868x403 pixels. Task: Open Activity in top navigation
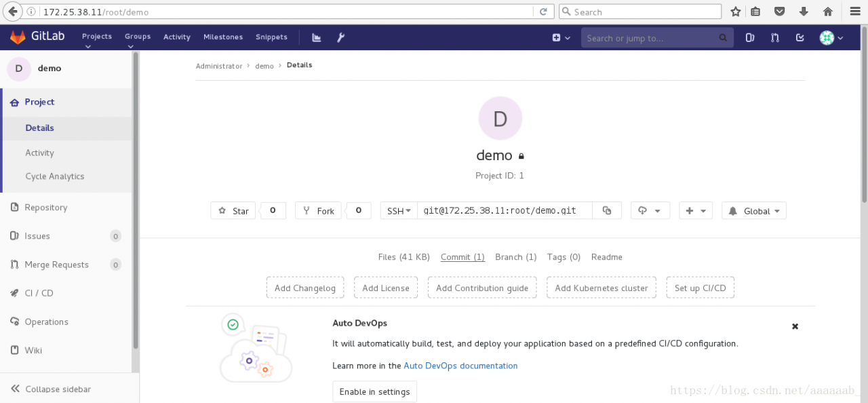coord(177,37)
